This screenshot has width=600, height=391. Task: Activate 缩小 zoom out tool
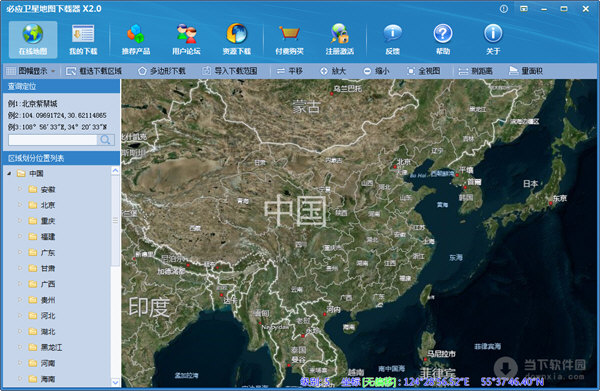376,71
